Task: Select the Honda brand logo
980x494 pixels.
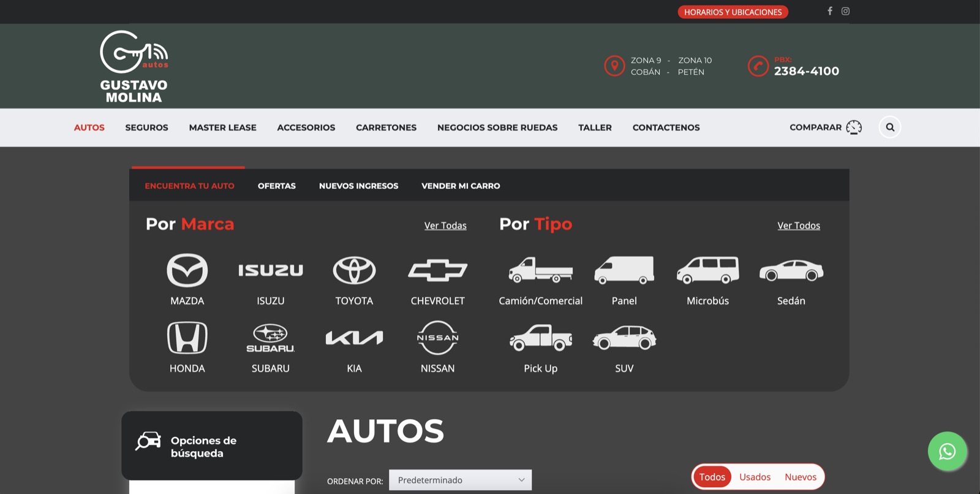Action: (x=187, y=338)
